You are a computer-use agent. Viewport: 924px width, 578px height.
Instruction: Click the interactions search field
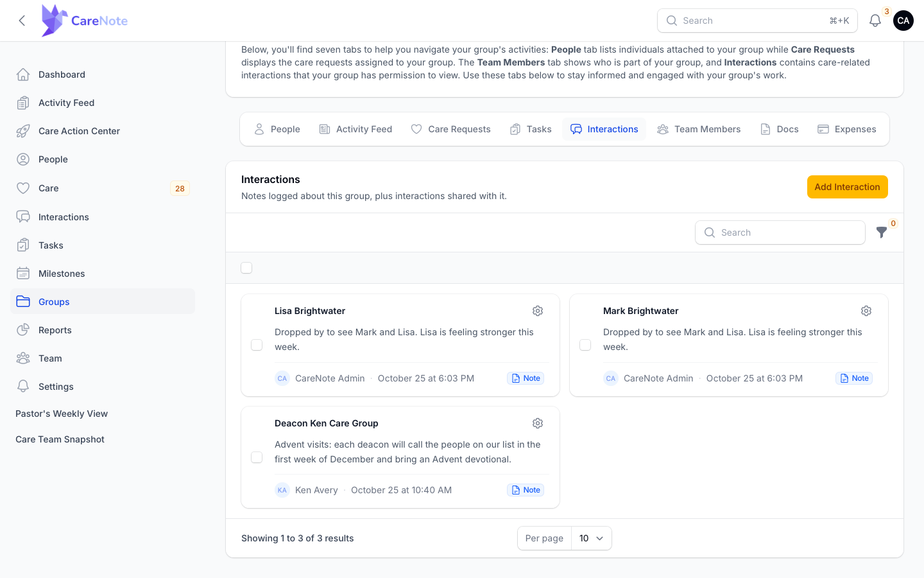coord(780,232)
